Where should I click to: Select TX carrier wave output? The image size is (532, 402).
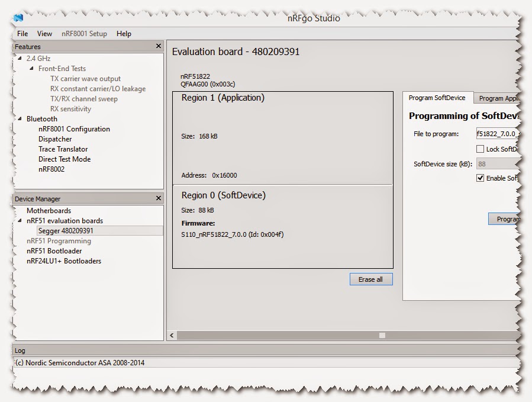point(85,79)
